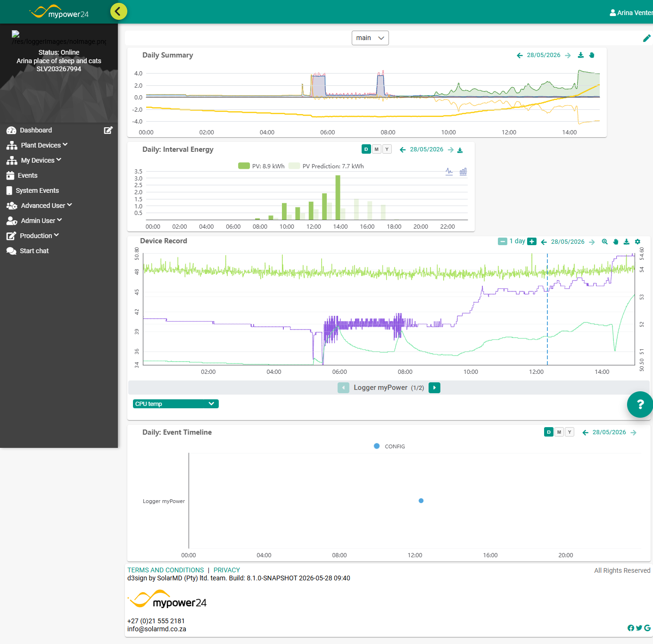The height and width of the screenshot is (644, 653).
Task: Go to previous day in Interval Energy
Action: [403, 149]
